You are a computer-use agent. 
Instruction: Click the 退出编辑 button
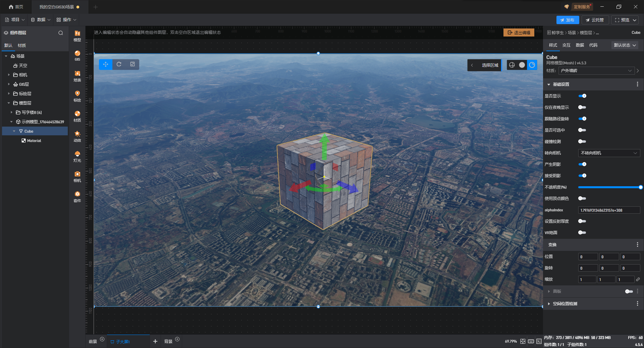coord(519,32)
